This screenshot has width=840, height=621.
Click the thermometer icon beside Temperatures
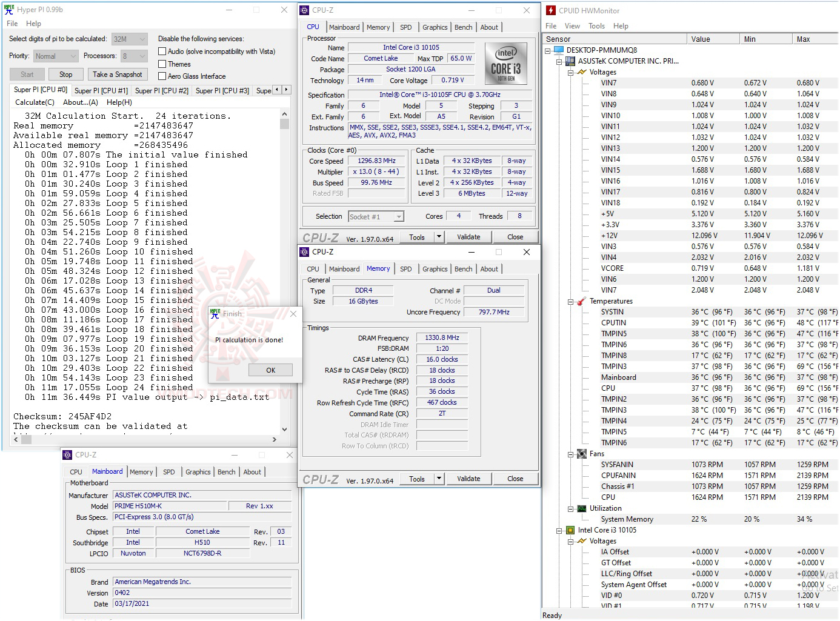(x=582, y=301)
